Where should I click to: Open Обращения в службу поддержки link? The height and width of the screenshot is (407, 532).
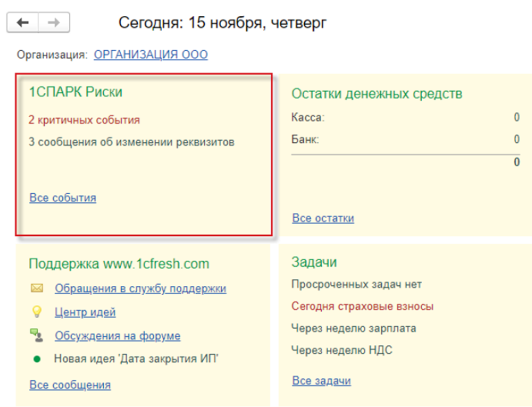click(140, 289)
